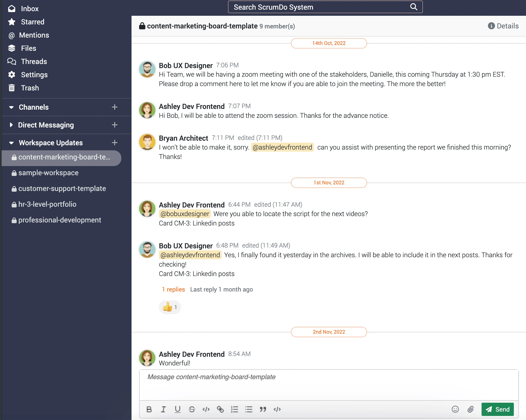Toggle the thumbs up reaction
The image size is (526, 420).
170,307
